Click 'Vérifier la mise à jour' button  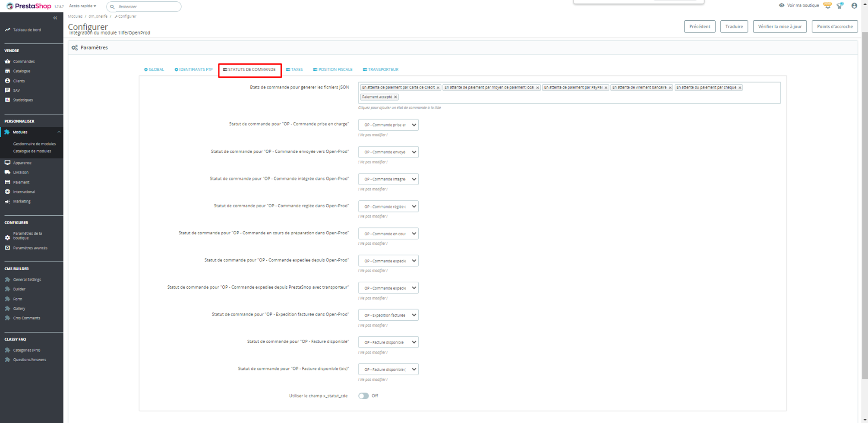pyautogui.click(x=779, y=26)
